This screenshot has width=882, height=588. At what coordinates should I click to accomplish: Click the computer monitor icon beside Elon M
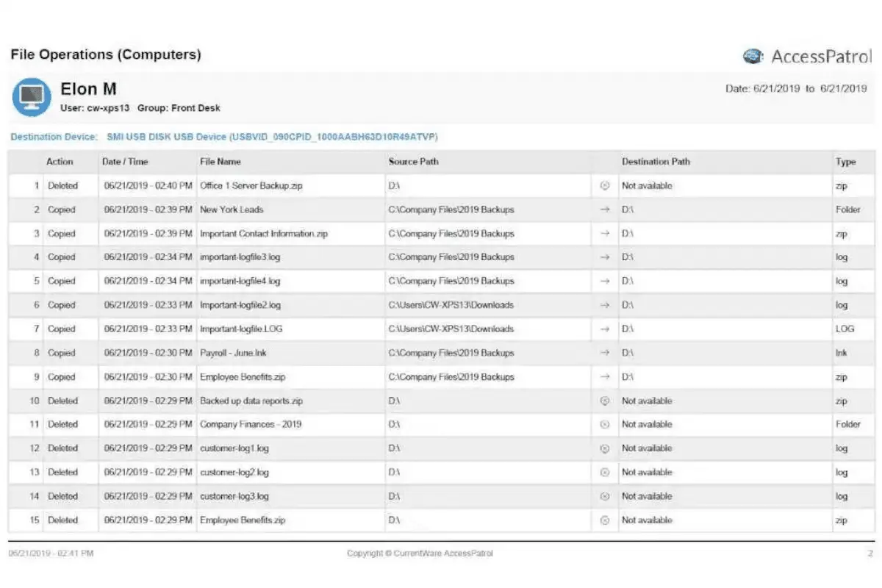31,97
